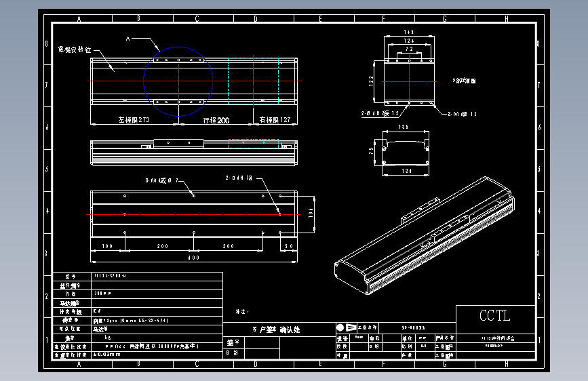Select the '135' dimension above the profile view
This screenshot has width=588, height=381.
(x=404, y=127)
